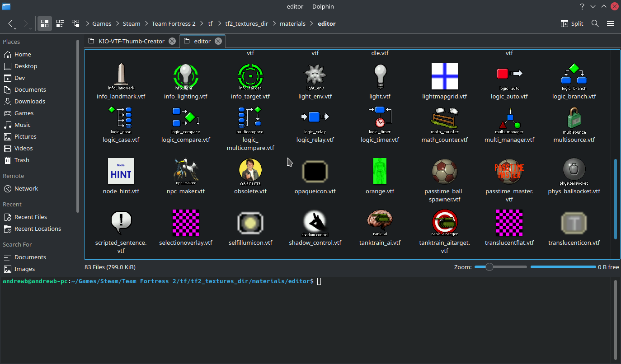Switch to the KIO-VTF-Thumb-Creator tab
Screen dimensions: 621x364
coord(132,41)
